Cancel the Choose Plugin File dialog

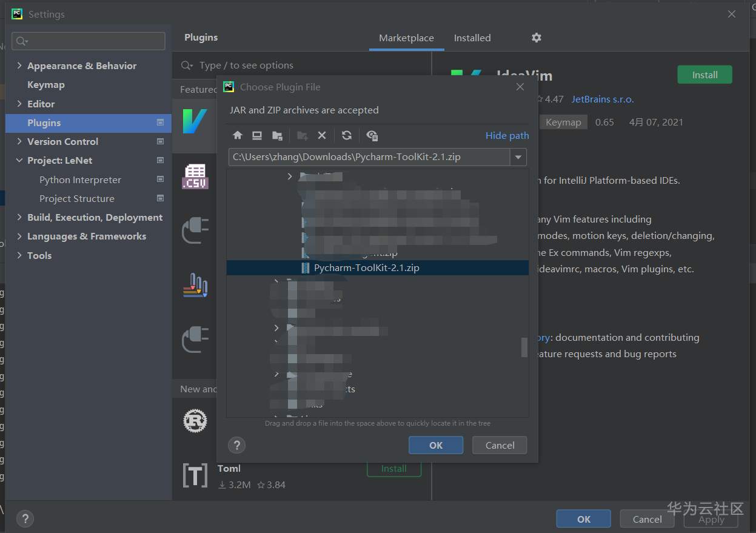click(x=500, y=445)
